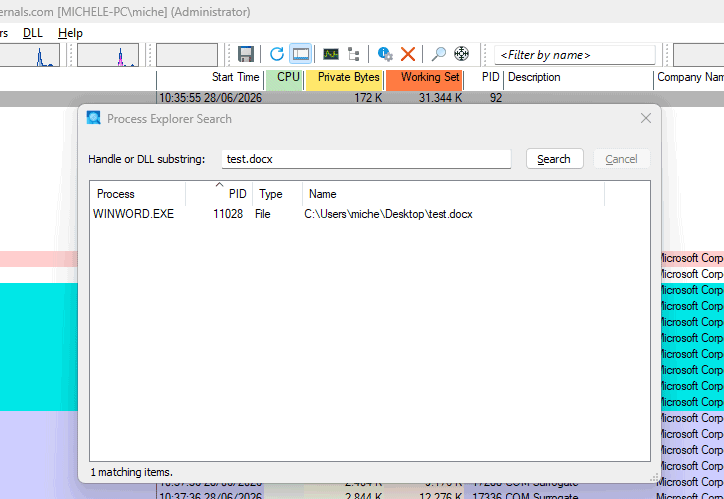Image resolution: width=724 pixels, height=499 pixels.
Task: Sort search results by Name column header
Action: click(453, 194)
